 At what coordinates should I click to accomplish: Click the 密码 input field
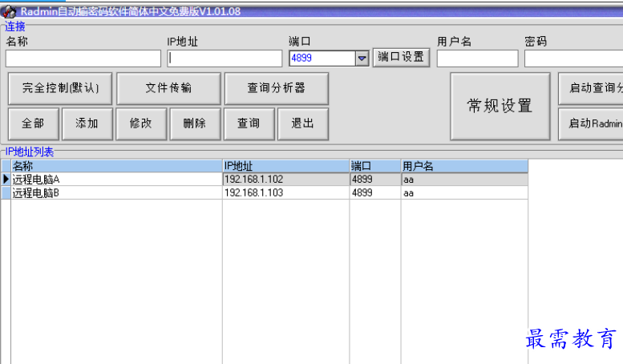[x=573, y=59]
